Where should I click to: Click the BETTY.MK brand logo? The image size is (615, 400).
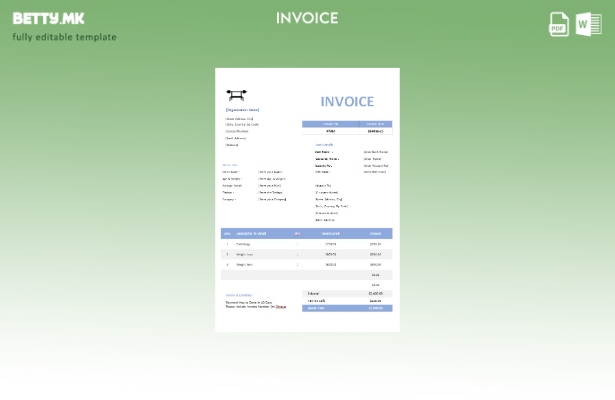(x=48, y=18)
